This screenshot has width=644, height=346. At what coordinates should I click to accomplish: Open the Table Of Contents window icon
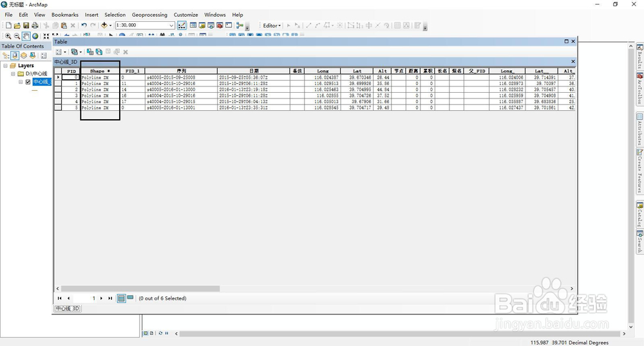[193, 26]
